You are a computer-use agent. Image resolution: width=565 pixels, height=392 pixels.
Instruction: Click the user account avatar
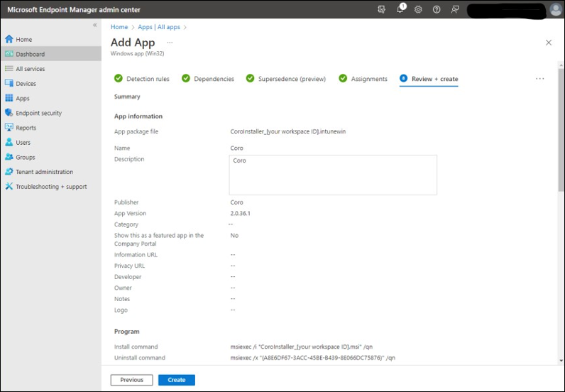556,10
